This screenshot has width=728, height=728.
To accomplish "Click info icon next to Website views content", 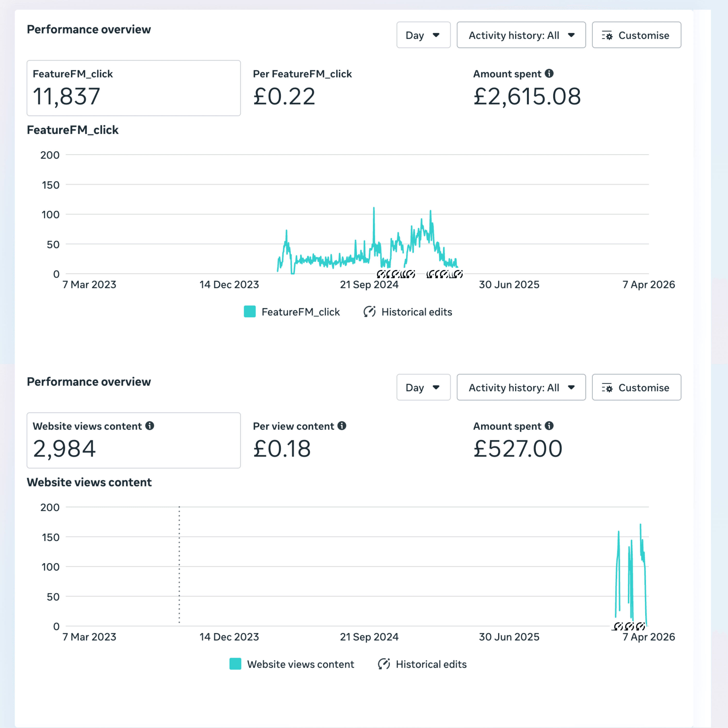I will [x=149, y=426].
